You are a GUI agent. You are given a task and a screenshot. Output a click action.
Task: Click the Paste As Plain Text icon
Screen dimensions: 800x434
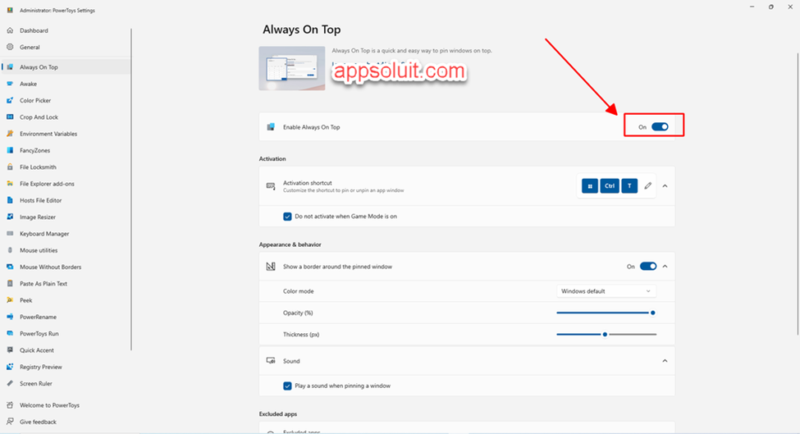[10, 284]
